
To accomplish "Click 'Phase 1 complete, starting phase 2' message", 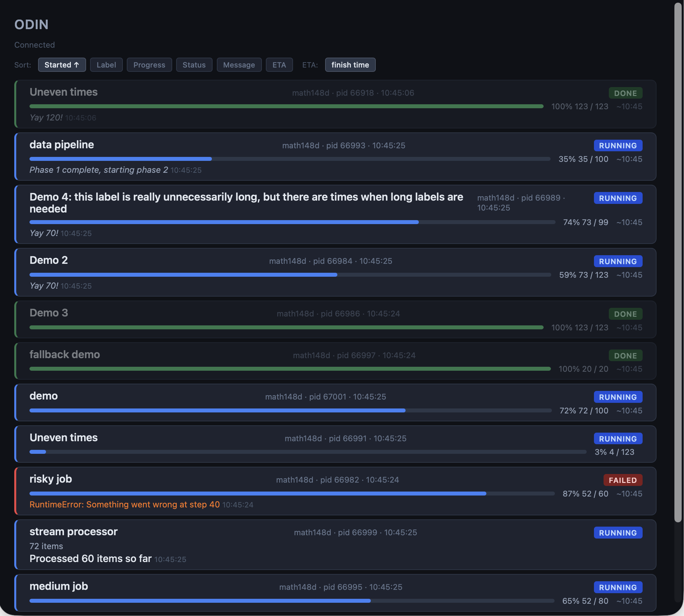I will pos(99,170).
